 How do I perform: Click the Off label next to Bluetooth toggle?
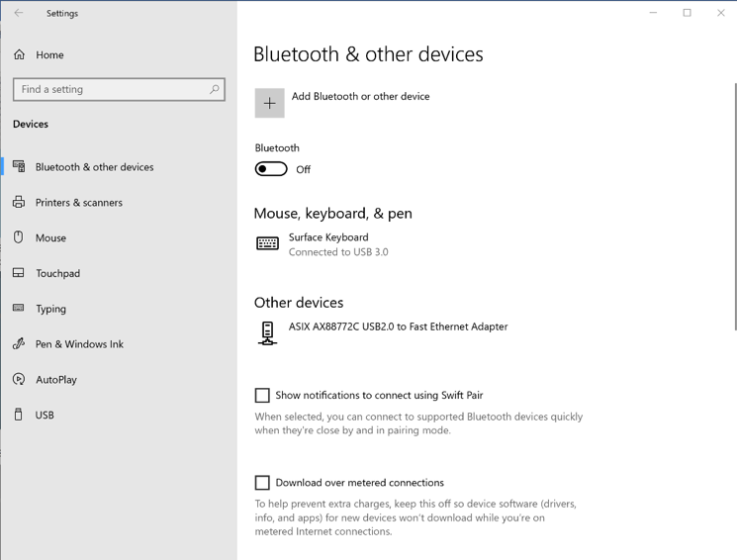point(303,169)
